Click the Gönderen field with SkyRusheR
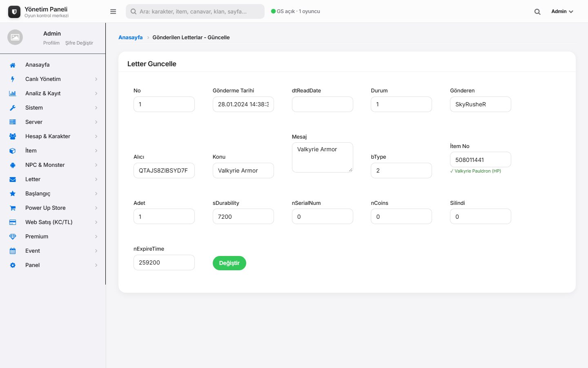Screen dimensions: 588x368 (481, 104)
